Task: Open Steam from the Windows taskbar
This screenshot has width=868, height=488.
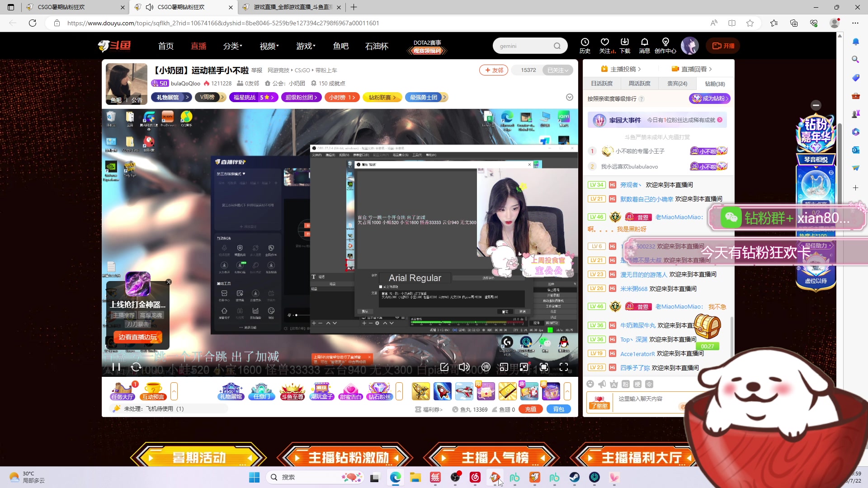Action: pos(574,477)
